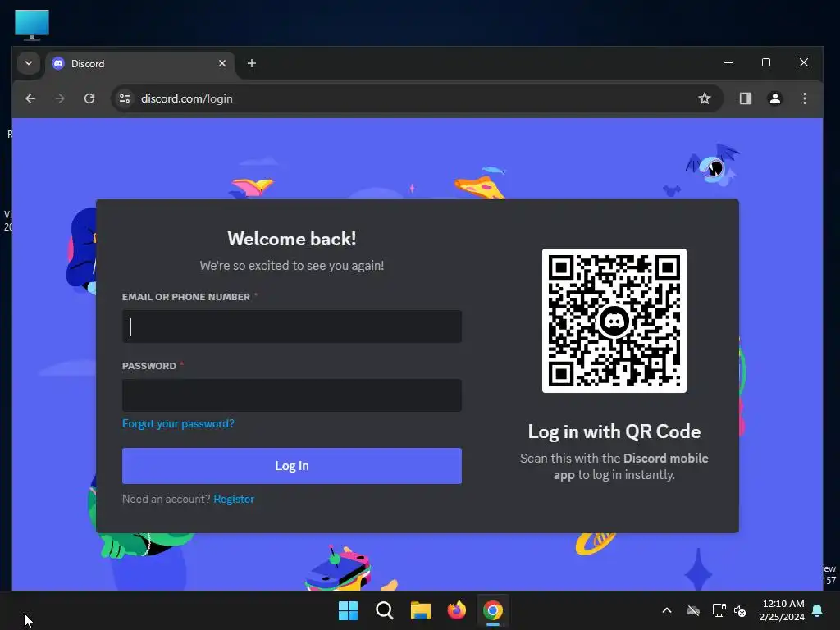Screen dimensions: 840x630
Task: Click the Welcome back! heading
Action: 292,239
